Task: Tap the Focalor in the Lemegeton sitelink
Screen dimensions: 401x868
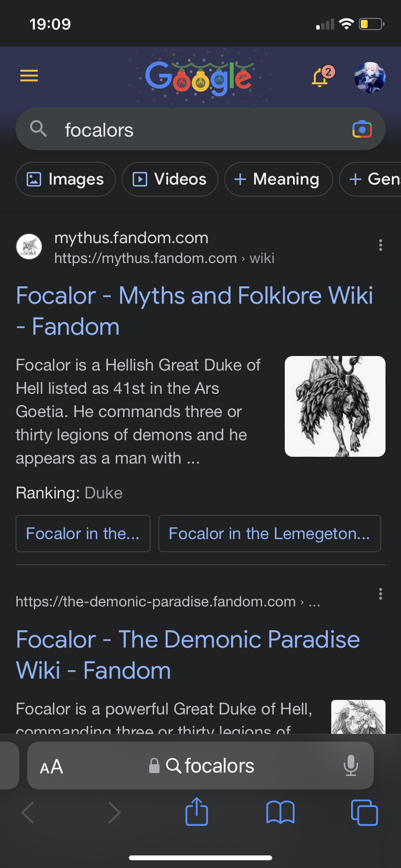Action: pyautogui.click(x=269, y=534)
